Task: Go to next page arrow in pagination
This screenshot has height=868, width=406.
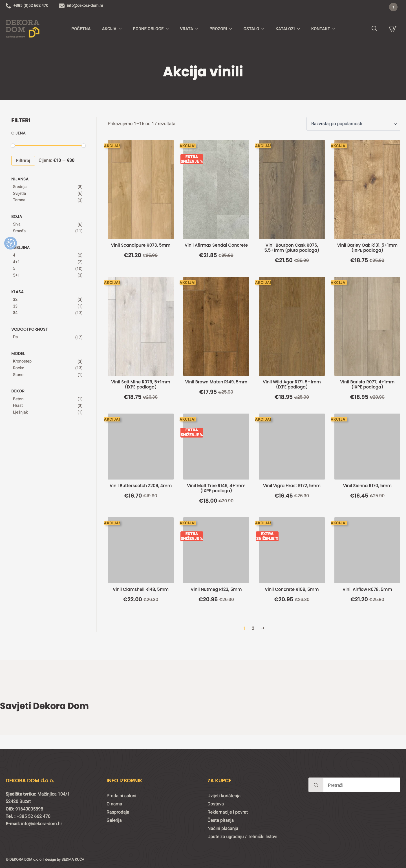Action: [262, 628]
